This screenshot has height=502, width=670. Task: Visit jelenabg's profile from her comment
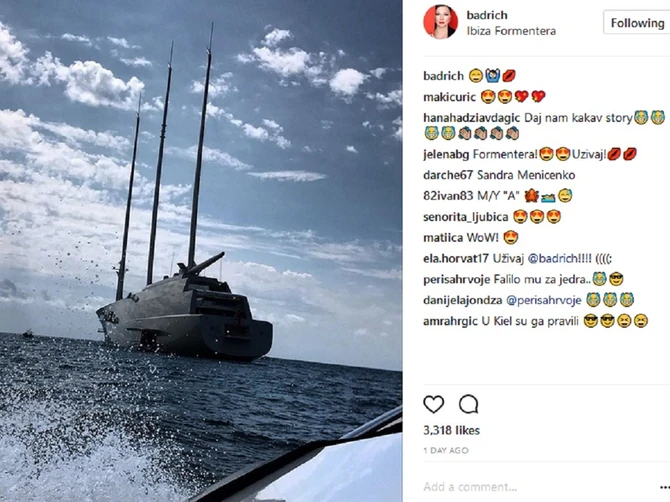pyautogui.click(x=446, y=154)
